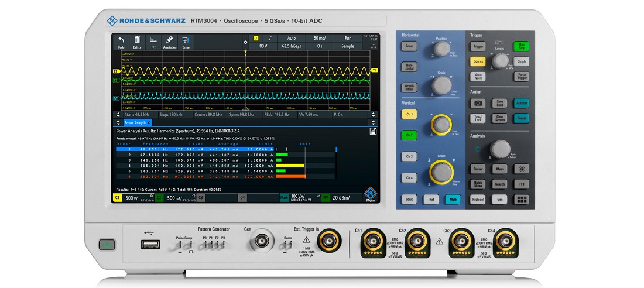The image size is (644, 288).
Task: Toggle channel Ch 3 key
Action: 409,156
